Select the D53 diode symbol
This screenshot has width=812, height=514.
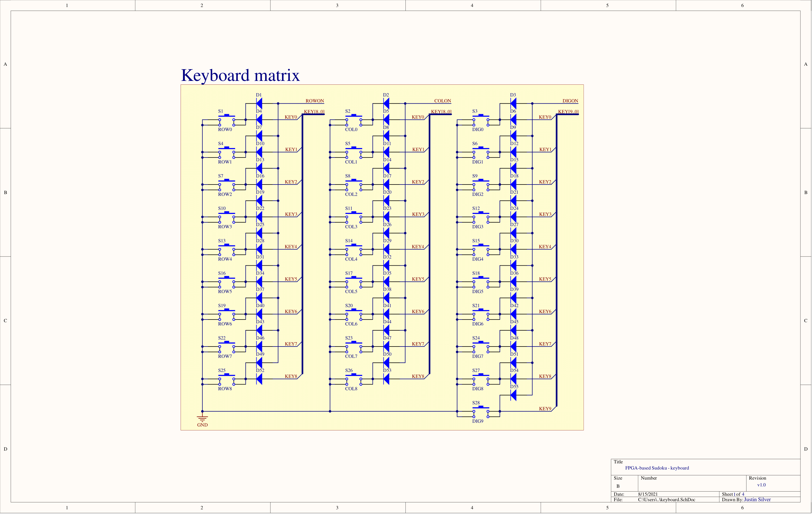(x=387, y=379)
